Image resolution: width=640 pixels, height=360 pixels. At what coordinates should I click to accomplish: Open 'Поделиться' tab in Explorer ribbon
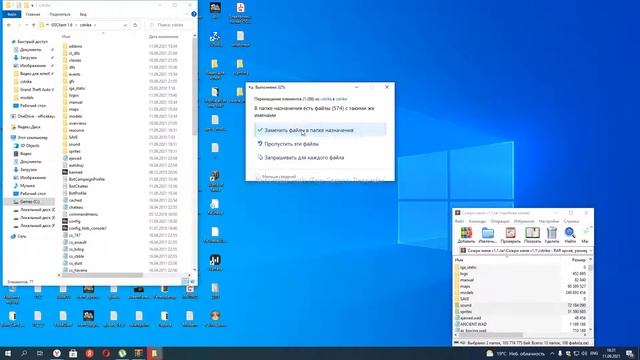click(60, 14)
